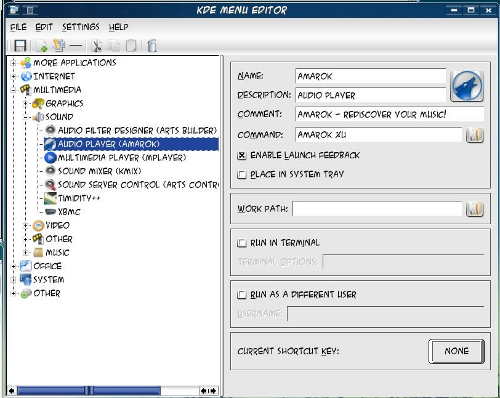Click into the Name input field
Viewport: 500px width, 398px height.
[370, 76]
